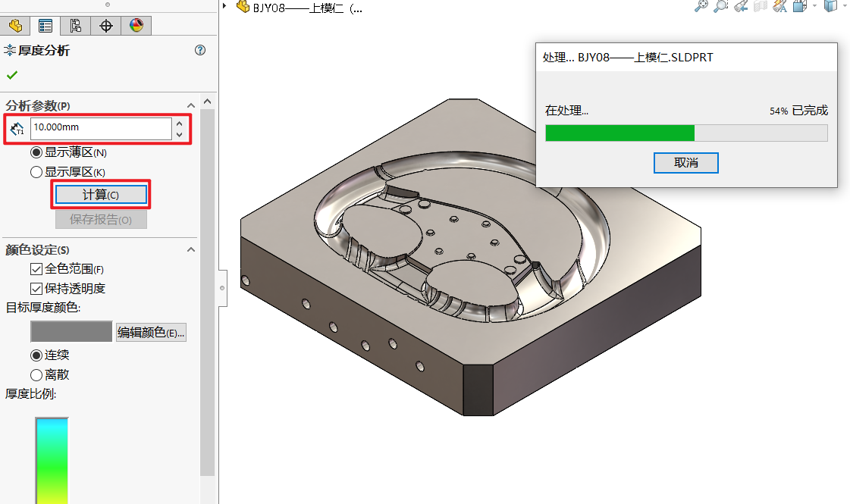Open the Display Style dropdown arrow

point(845,6)
